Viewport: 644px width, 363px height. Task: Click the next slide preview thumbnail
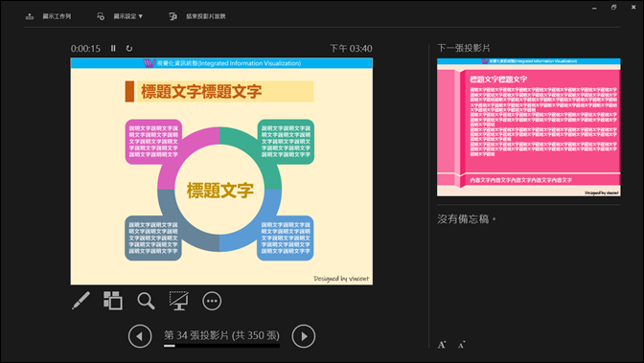coord(529,127)
